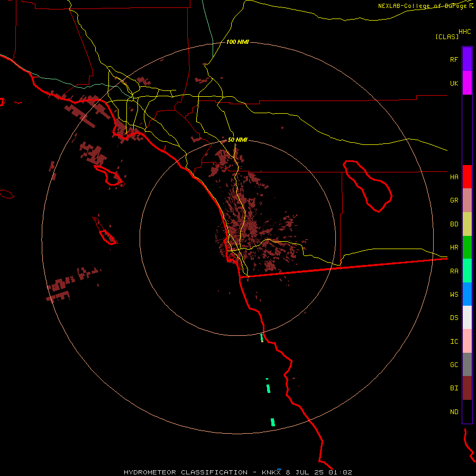Screen dimensions: 476x476
Task: Pick the HR dark green legend swatch
Action: tap(467, 248)
